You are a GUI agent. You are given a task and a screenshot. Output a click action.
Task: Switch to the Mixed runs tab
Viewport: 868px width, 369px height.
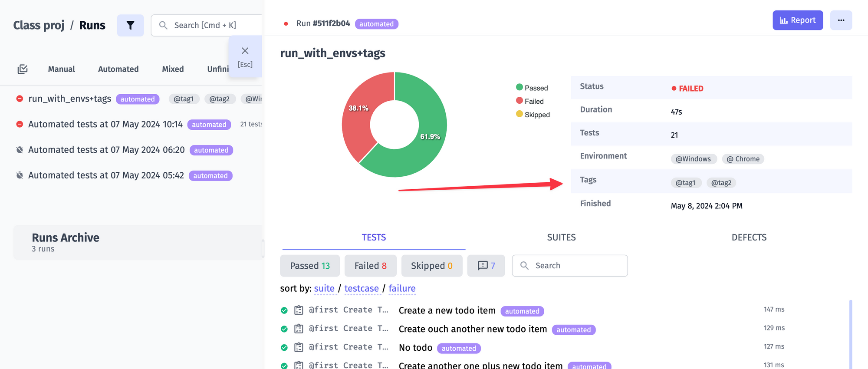coord(173,69)
